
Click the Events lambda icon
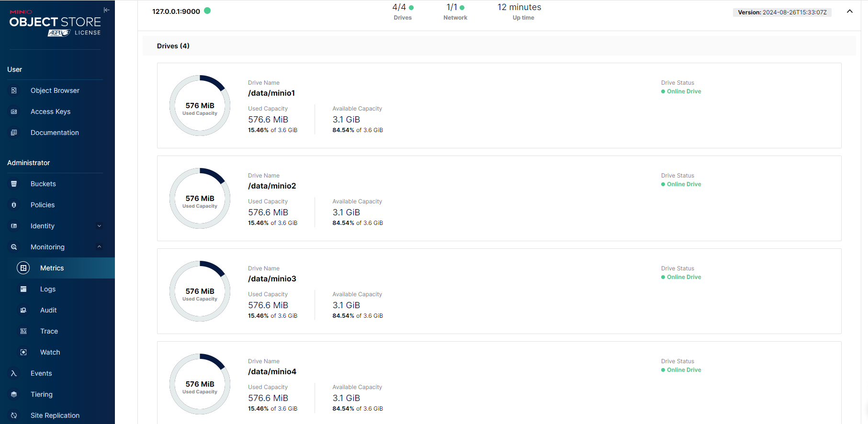14,373
